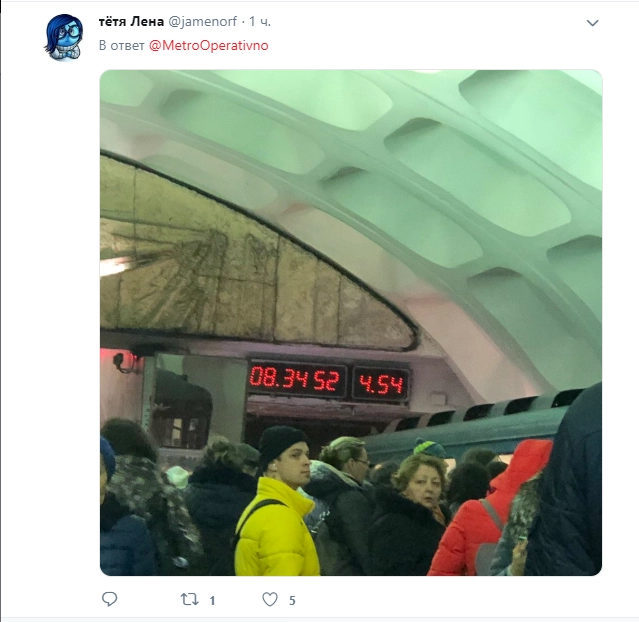Click the red 08.34 52 clock in photo
639x622 pixels.
296,378
